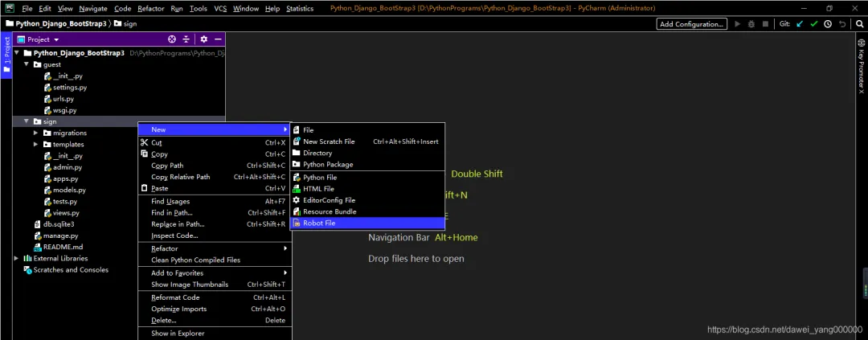Click Git update project arrow icon
Viewport: 868px width, 340px height.
(800, 24)
